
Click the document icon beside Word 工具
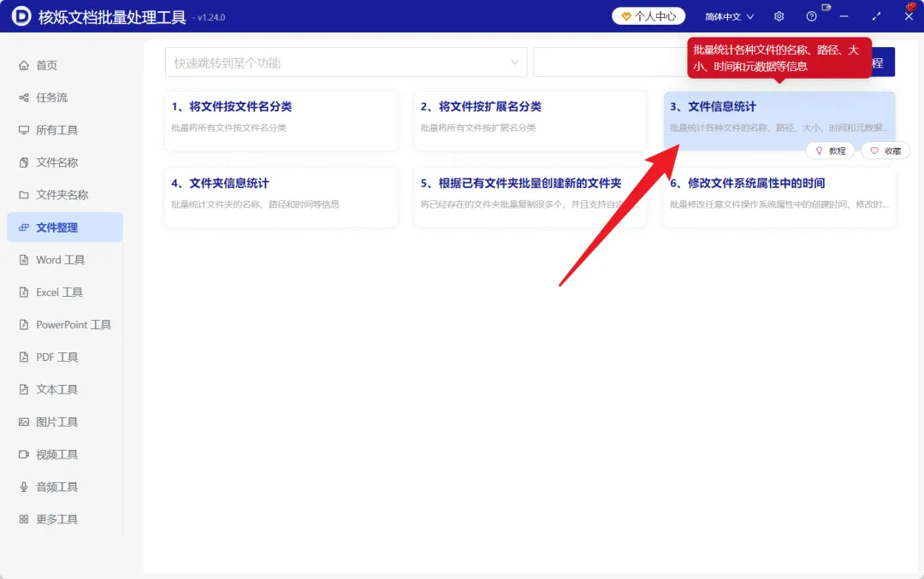click(x=24, y=260)
